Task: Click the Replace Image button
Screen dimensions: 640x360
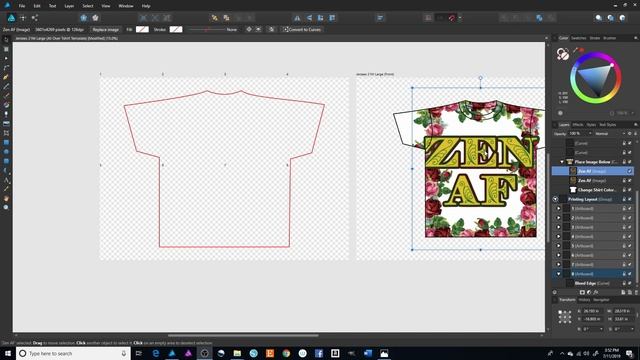Action: (x=105, y=29)
